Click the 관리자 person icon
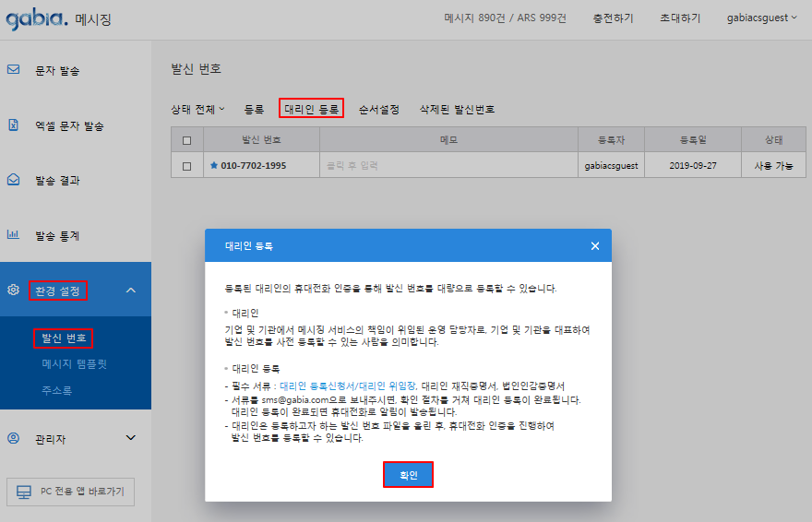The image size is (812, 522). pos(14,438)
